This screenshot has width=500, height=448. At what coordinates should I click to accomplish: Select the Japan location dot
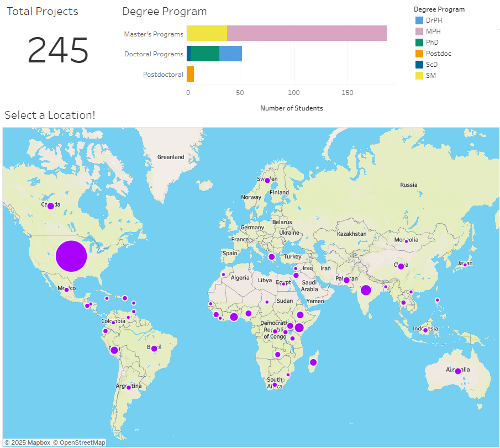tap(465, 265)
